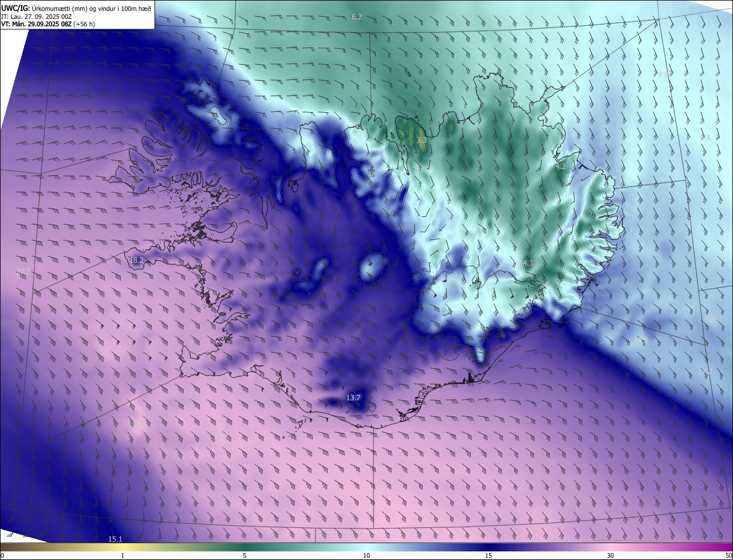Click the initial time line "IT: Lau. 27. 09. 2025 00Z"
Viewport: 733px width, 560px height.
pyautogui.click(x=37, y=16)
